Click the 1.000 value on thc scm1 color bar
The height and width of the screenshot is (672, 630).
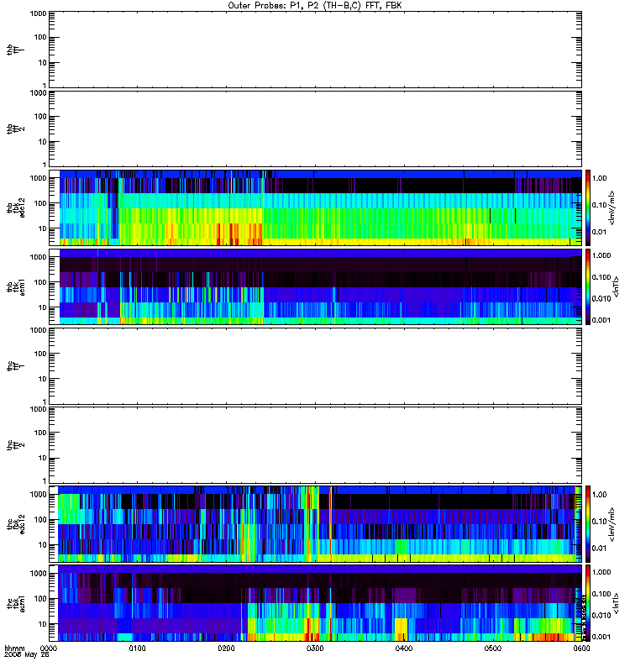[601, 572]
